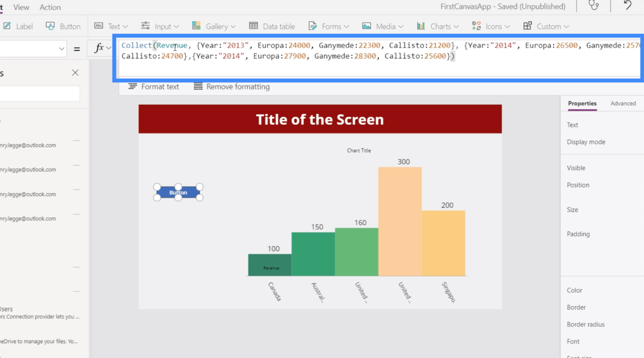Screen dimensions: 644x358
Task: Switch to the Properties tab
Action: (x=582, y=104)
